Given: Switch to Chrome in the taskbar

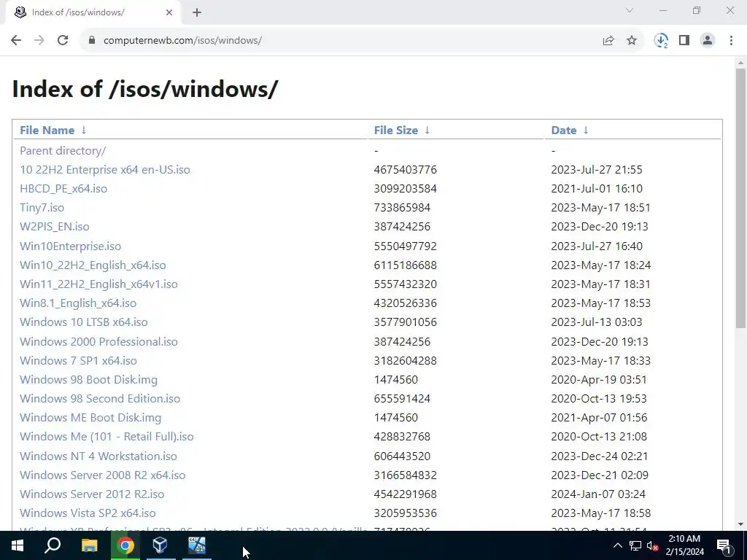Looking at the screenshot, I should [x=125, y=545].
